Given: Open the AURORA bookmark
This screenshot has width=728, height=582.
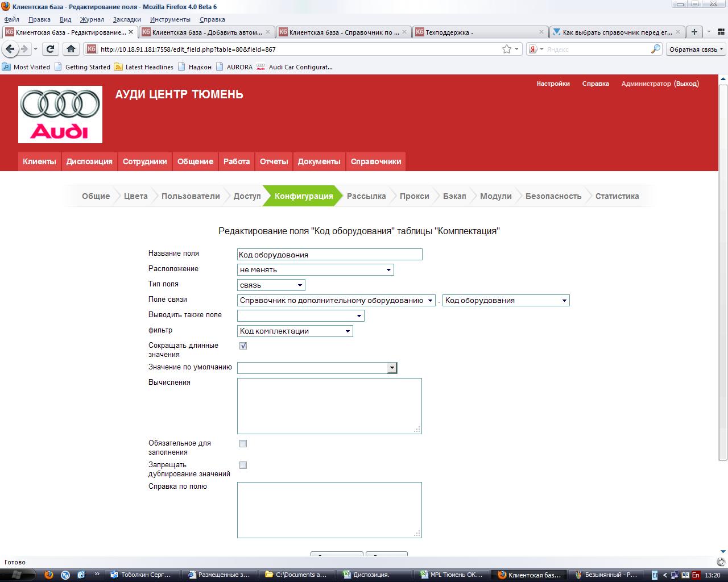Looking at the screenshot, I should 234,67.
